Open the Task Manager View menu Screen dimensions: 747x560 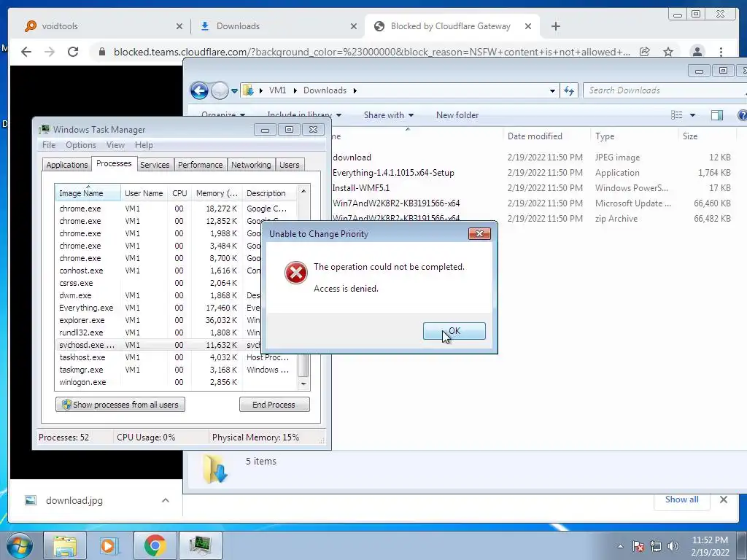(x=115, y=145)
